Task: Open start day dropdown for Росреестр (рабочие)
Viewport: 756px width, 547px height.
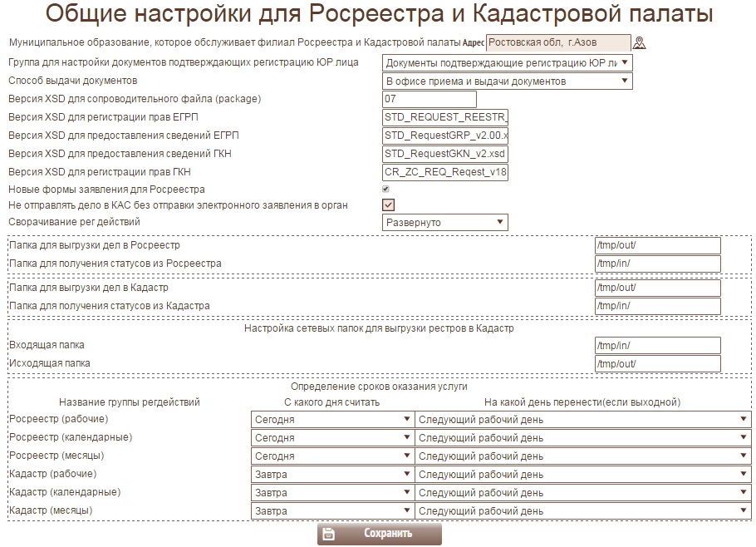Action: 332,420
